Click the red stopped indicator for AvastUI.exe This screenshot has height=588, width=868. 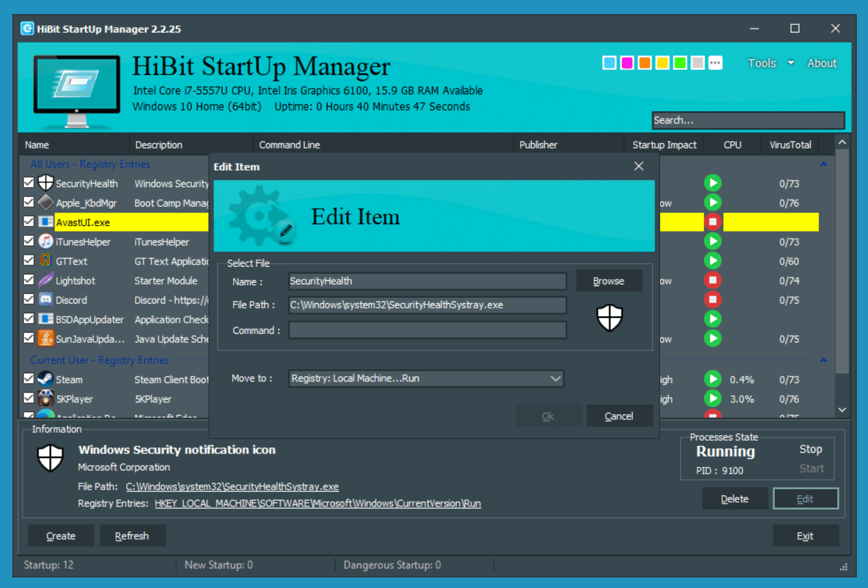click(x=713, y=222)
